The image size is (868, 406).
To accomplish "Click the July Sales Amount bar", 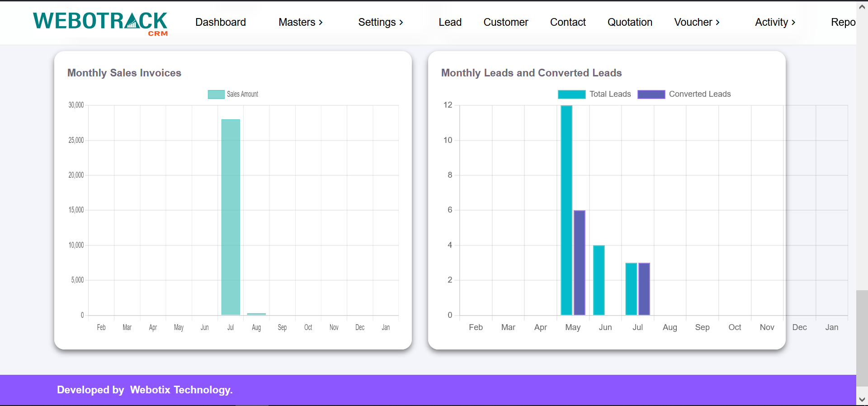I will point(231,217).
